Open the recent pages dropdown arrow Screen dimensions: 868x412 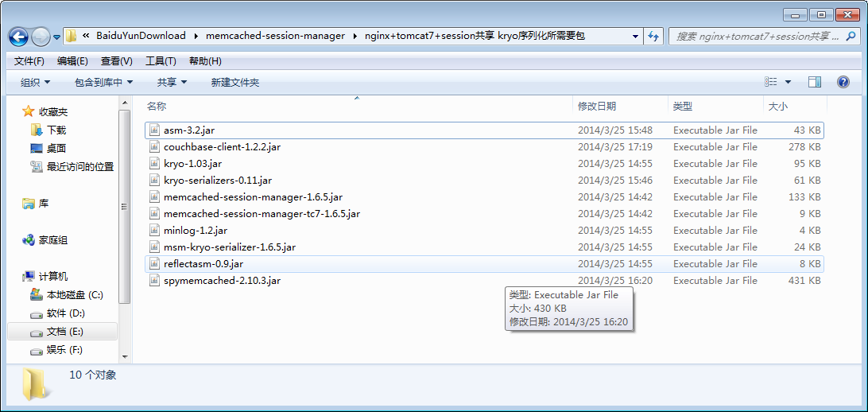(57, 37)
